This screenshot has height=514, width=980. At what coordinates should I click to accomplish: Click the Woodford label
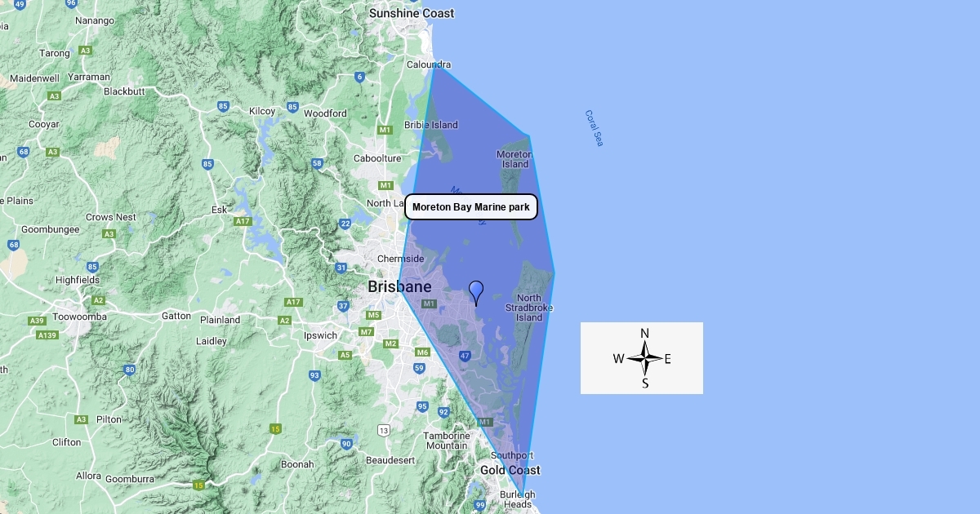(325, 113)
